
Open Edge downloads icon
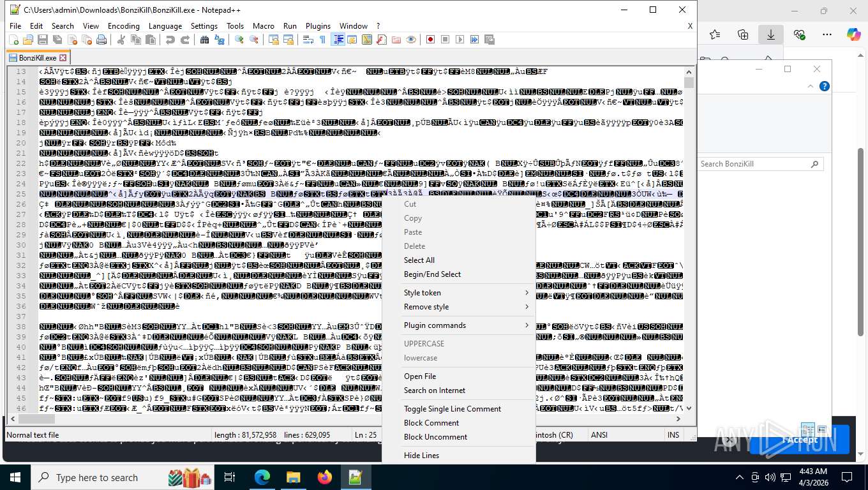click(x=771, y=34)
